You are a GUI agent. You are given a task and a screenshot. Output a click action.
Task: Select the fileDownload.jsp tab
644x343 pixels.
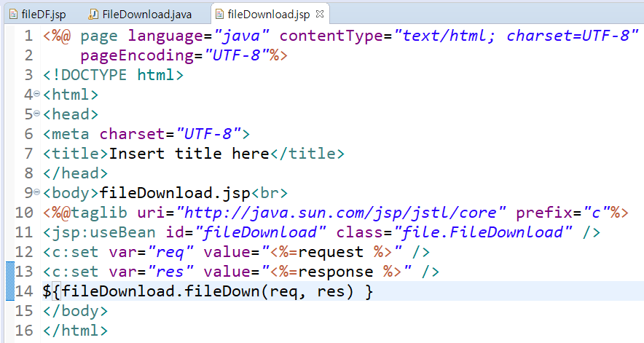(269, 15)
